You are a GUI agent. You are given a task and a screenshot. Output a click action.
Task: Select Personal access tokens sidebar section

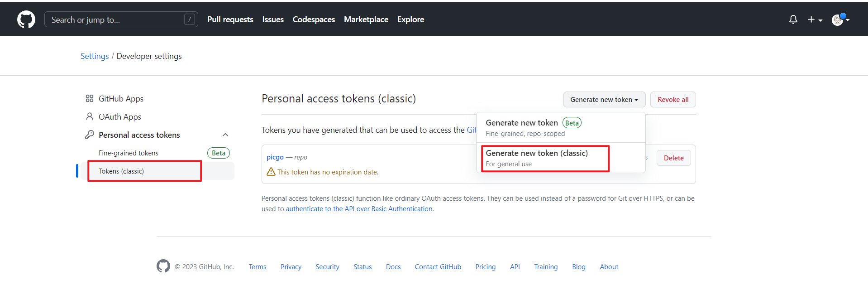[x=139, y=135]
